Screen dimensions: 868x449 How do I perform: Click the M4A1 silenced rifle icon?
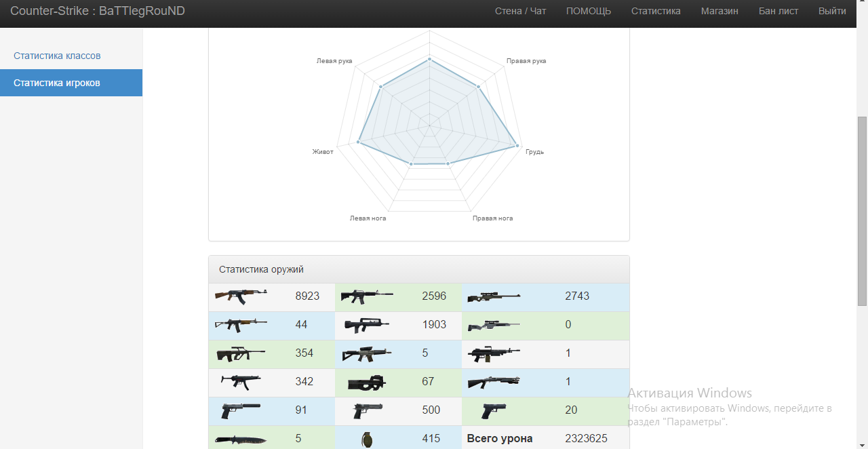pos(367,296)
